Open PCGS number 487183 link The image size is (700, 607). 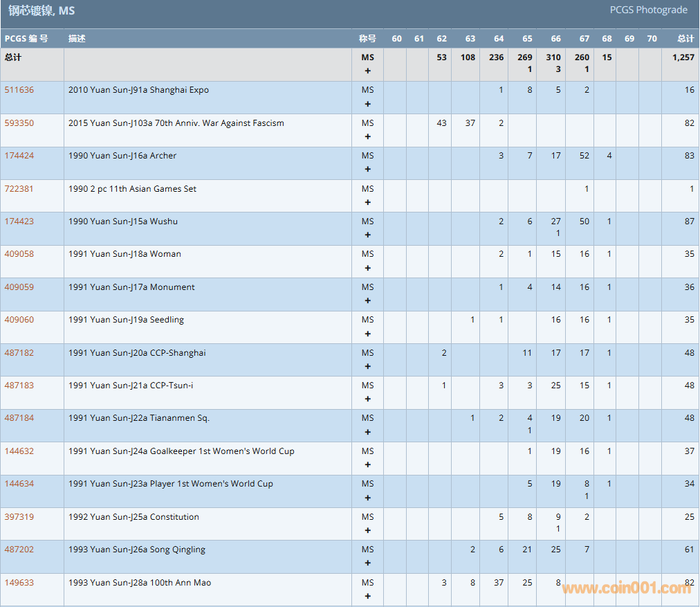click(x=19, y=386)
